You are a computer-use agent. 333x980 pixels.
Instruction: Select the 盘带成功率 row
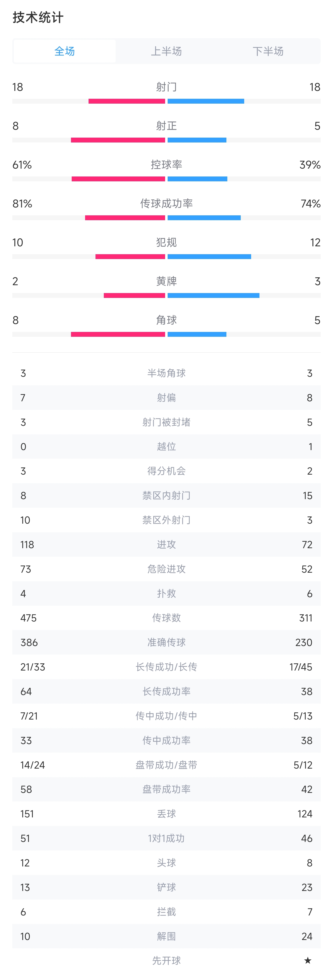click(166, 789)
